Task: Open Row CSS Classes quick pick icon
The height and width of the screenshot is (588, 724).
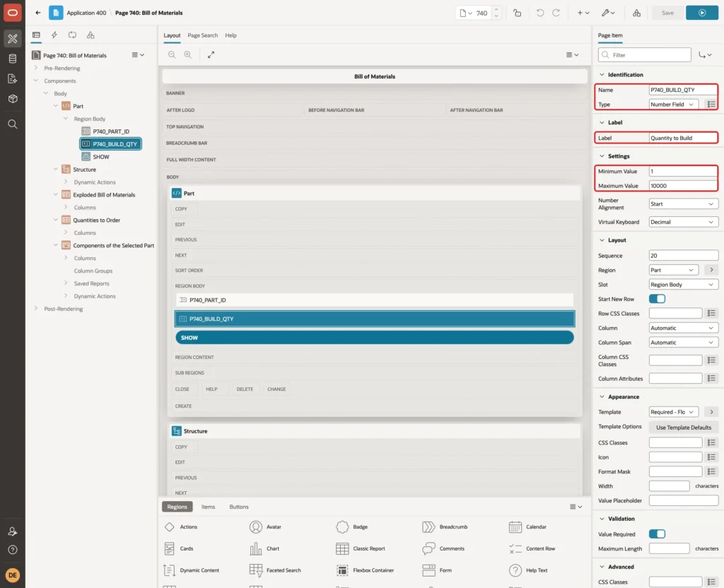Action: [711, 313]
